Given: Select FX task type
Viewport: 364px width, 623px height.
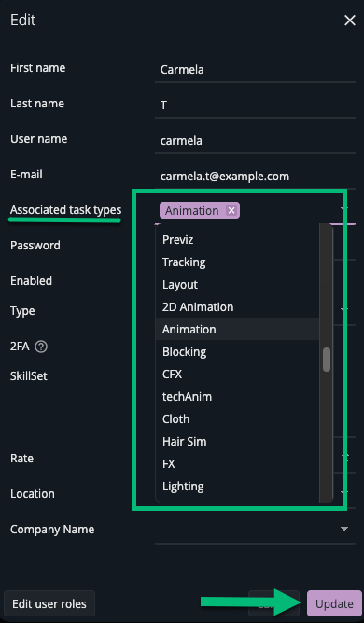Looking at the screenshot, I should pyautogui.click(x=237, y=463).
